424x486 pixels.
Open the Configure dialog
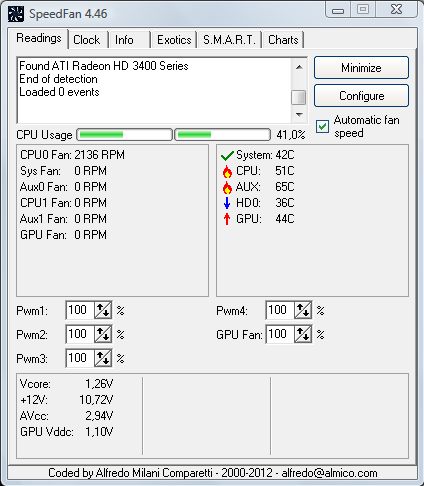pyautogui.click(x=361, y=96)
